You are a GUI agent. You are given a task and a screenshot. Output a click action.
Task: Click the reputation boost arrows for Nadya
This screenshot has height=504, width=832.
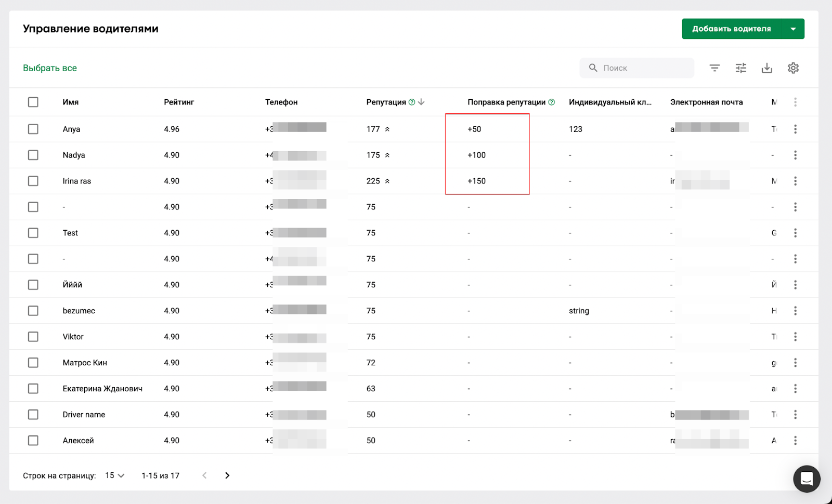pos(387,155)
